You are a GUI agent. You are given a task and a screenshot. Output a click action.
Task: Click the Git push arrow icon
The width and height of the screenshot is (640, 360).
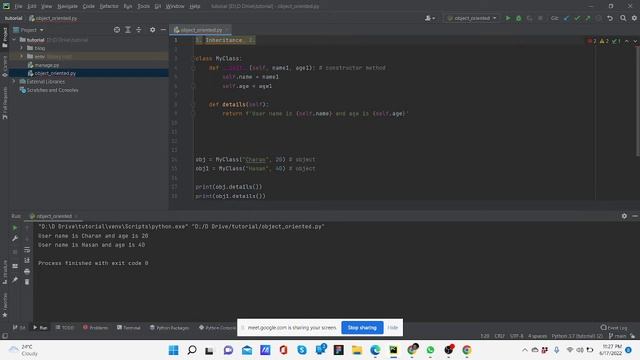(588, 18)
